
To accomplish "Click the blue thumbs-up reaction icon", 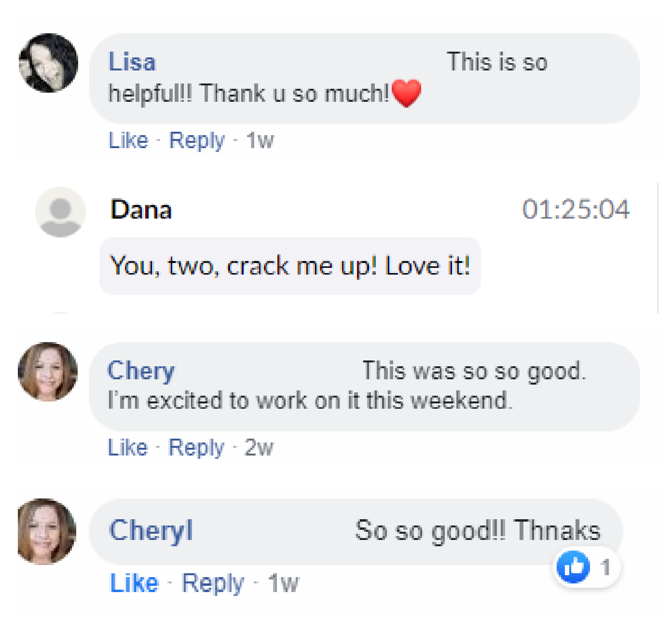I will (573, 567).
